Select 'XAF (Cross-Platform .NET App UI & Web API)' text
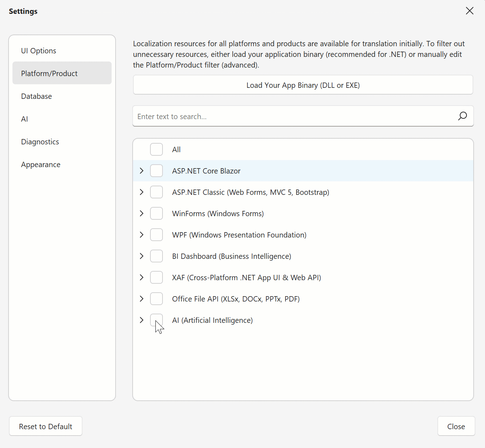485x448 pixels. [246, 278]
